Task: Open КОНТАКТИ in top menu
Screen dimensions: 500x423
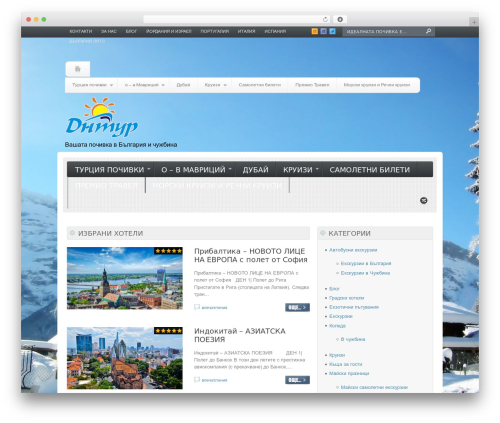Action: point(81,31)
